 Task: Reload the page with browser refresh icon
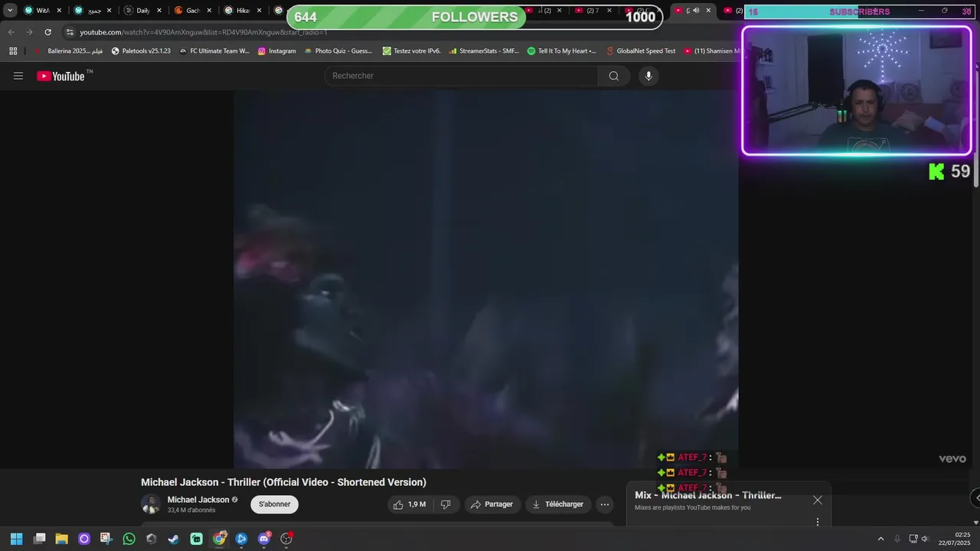tap(47, 32)
